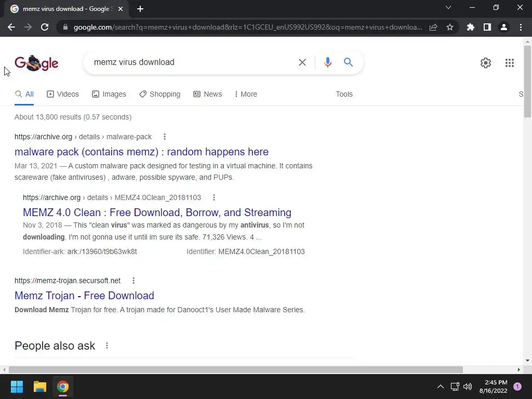Image resolution: width=532 pixels, height=399 pixels.
Task: Click the scroll-right arrow of horizontal scrollbar
Action: (x=519, y=369)
